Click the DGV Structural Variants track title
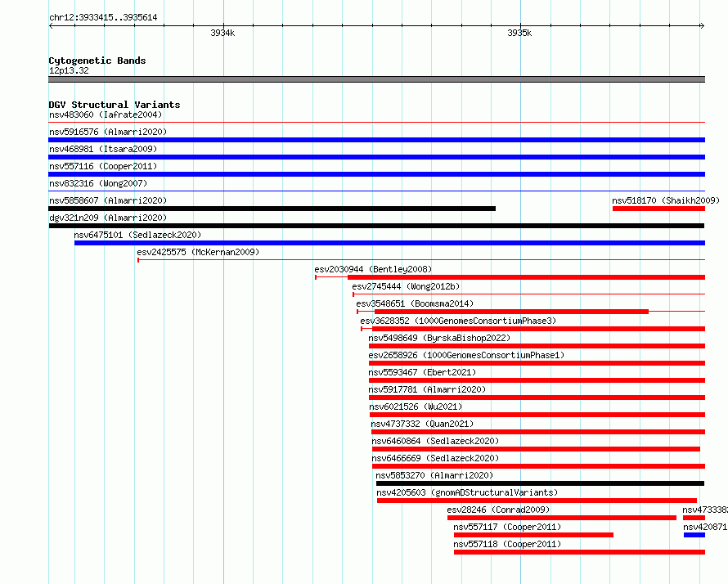 (x=115, y=105)
